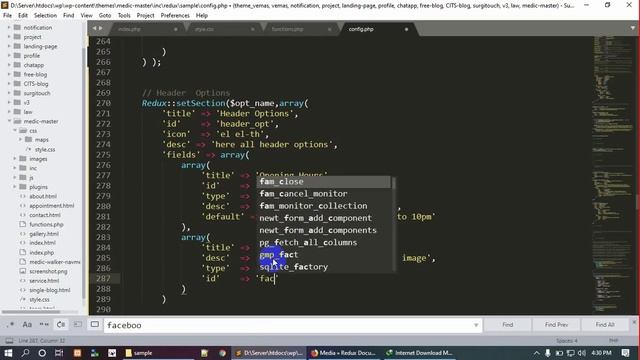Open the Tools menu

tap(124, 16)
